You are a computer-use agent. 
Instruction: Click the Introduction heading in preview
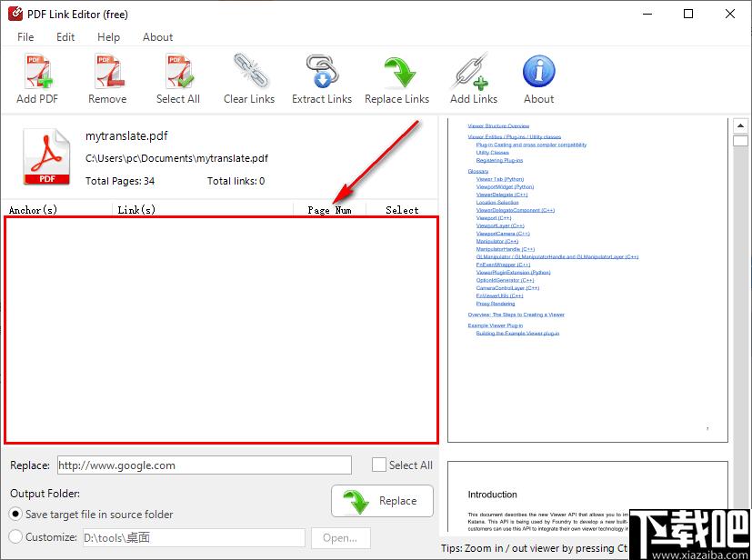(x=492, y=495)
